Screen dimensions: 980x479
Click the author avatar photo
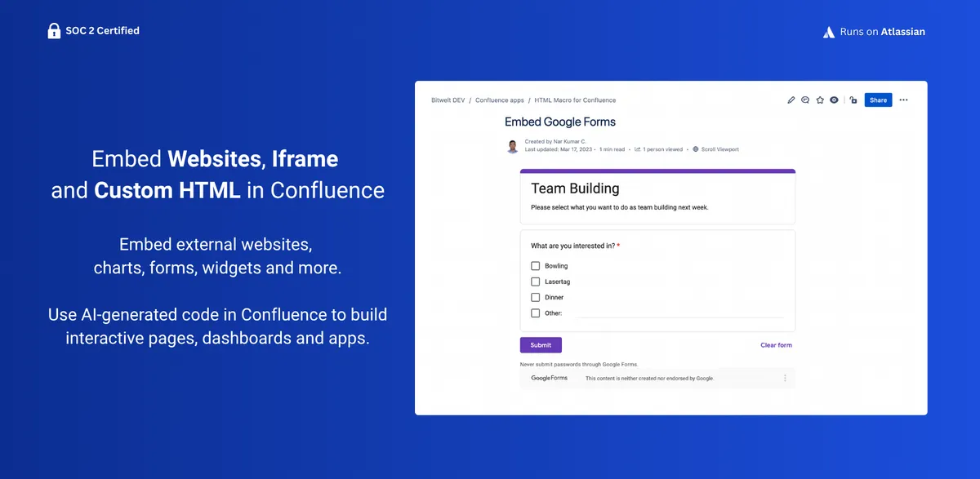(x=512, y=146)
